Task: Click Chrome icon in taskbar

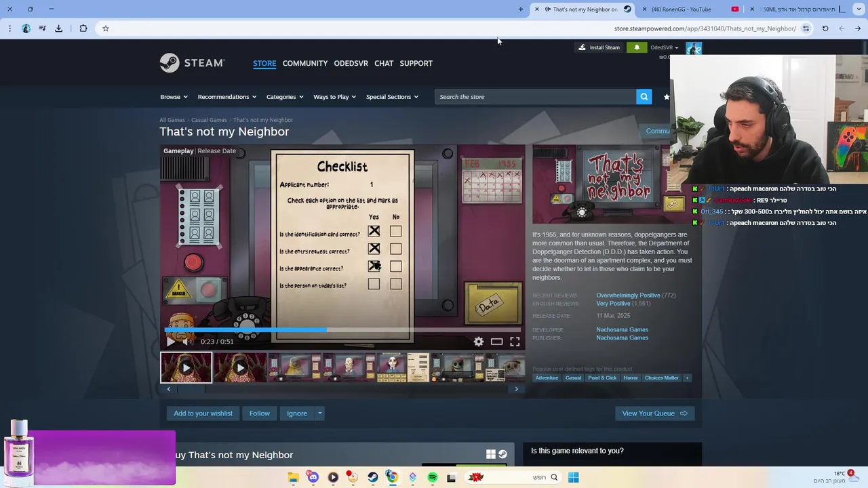Action: [x=392, y=477]
